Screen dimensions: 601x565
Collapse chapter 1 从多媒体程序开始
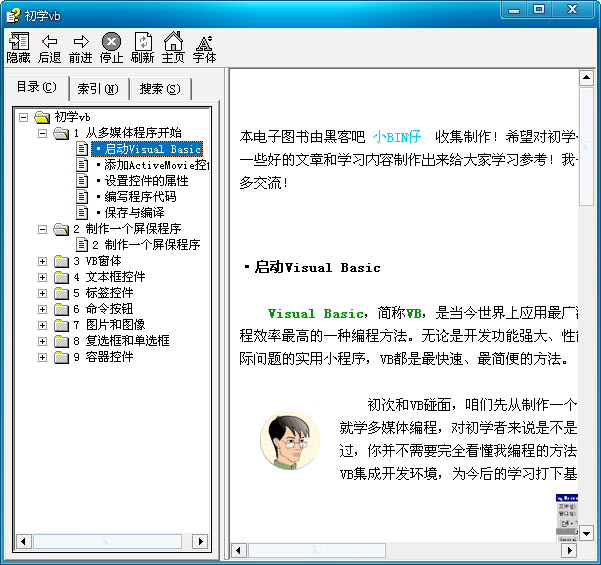point(43,133)
